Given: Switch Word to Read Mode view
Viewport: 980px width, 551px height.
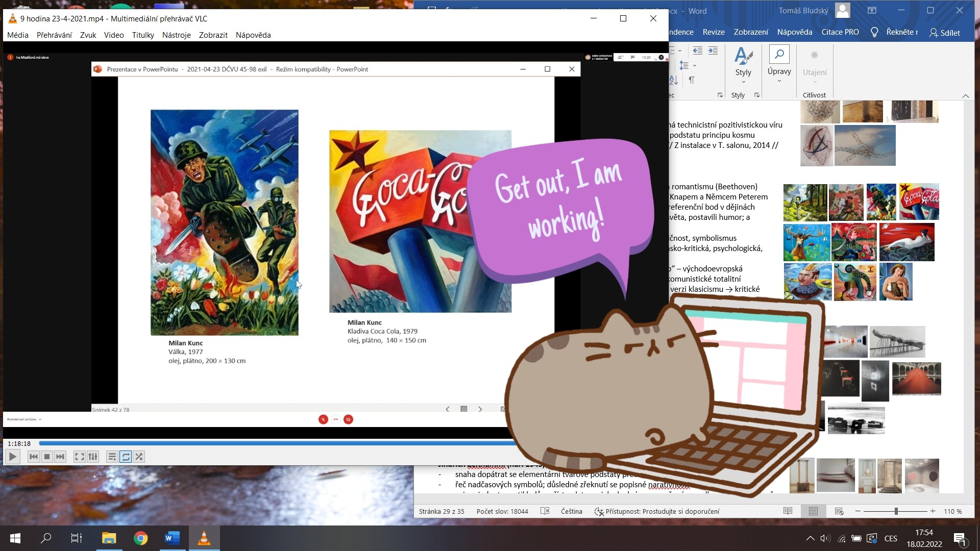Looking at the screenshot, I should [x=788, y=511].
